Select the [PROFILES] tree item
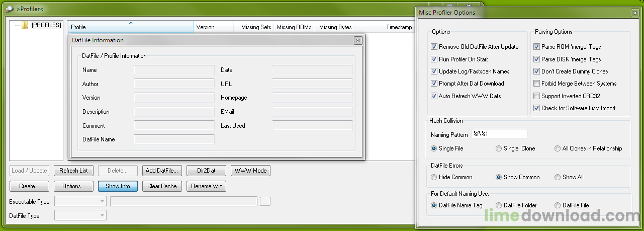The width and height of the screenshot is (644, 231). [46, 25]
